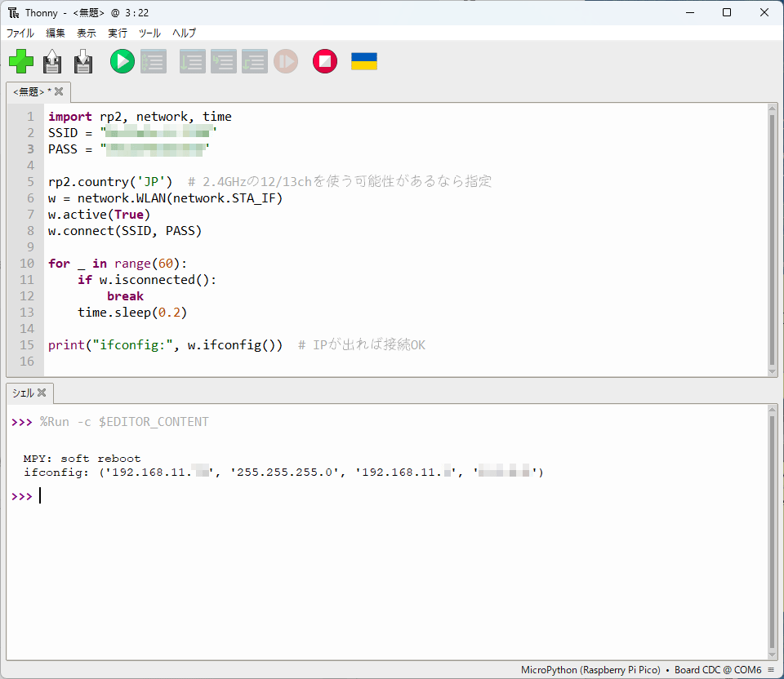The height and width of the screenshot is (679, 784).
Task: Open the ツール menu
Action: [x=149, y=33]
